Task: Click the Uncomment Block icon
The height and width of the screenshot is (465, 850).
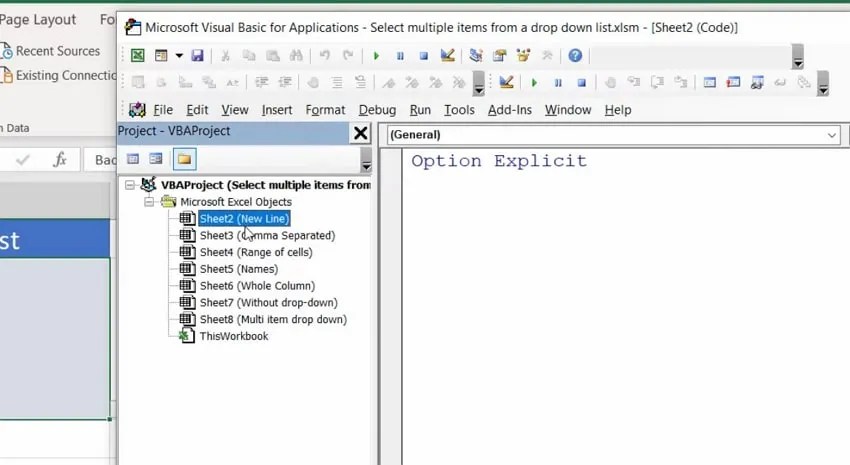Action: pyautogui.click(x=360, y=82)
